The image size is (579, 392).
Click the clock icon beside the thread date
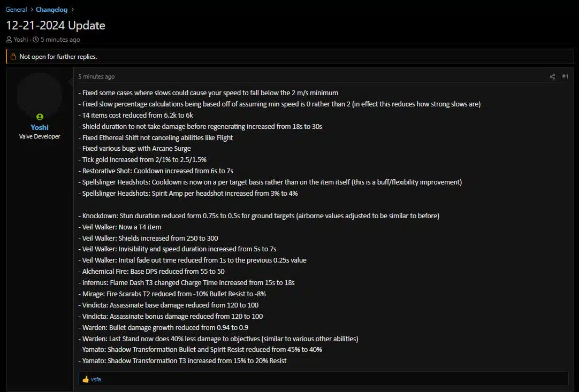point(35,40)
